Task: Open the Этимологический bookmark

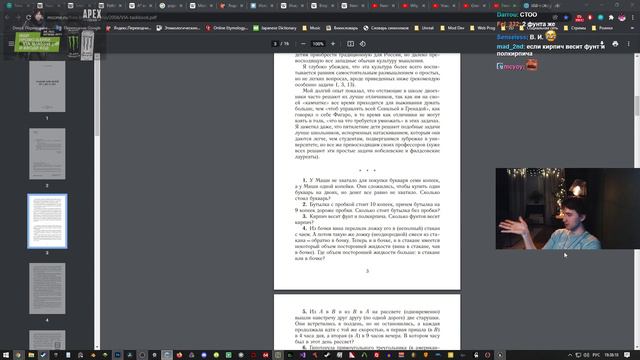Action: point(178,28)
